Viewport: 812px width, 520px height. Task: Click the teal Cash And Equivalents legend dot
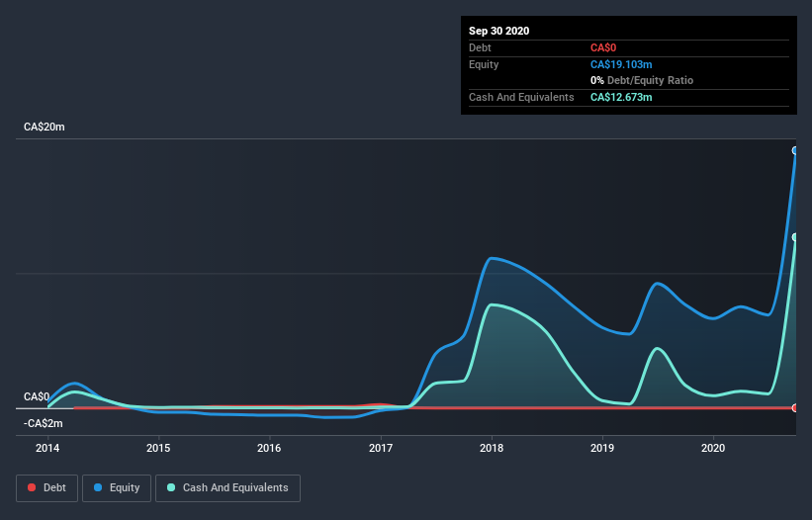pos(171,487)
